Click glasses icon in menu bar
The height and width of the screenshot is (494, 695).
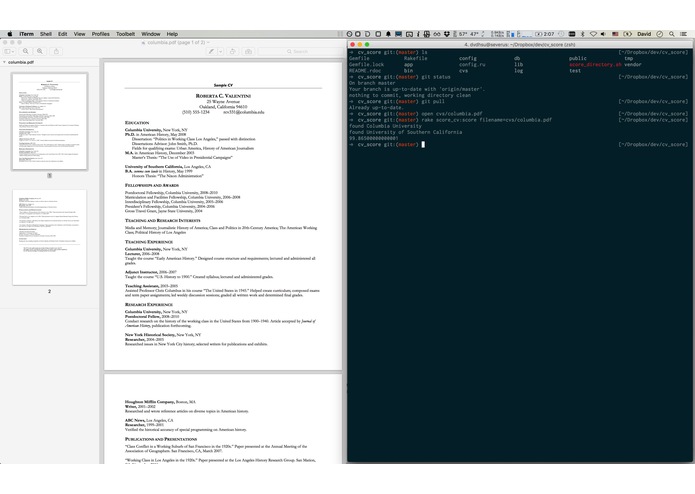tap(437, 34)
